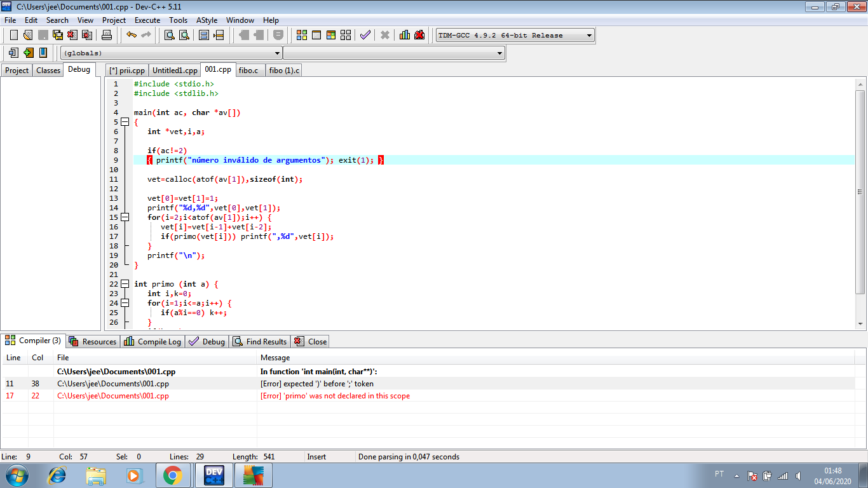The image size is (868, 488).
Task: Open the Find Results tab
Action: [x=260, y=341]
